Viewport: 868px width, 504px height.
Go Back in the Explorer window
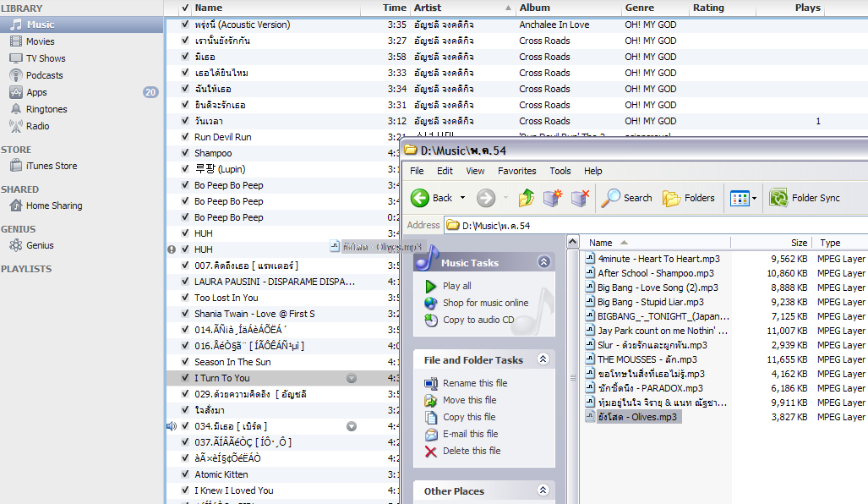(x=432, y=198)
